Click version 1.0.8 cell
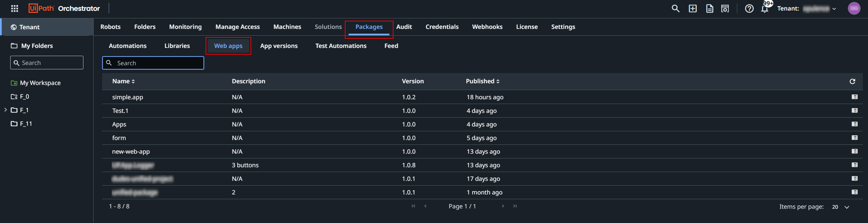The image size is (868, 223). click(408, 165)
